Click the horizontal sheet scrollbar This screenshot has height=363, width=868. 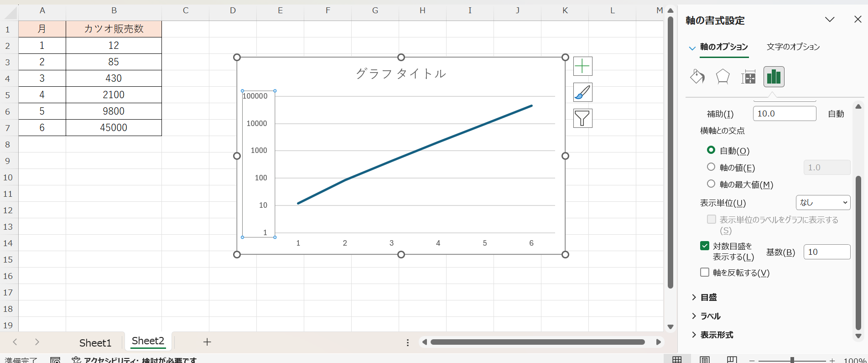[537, 342]
